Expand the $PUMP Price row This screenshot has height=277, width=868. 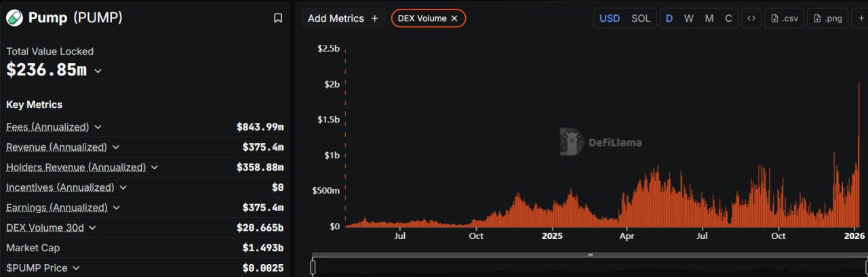click(x=76, y=268)
